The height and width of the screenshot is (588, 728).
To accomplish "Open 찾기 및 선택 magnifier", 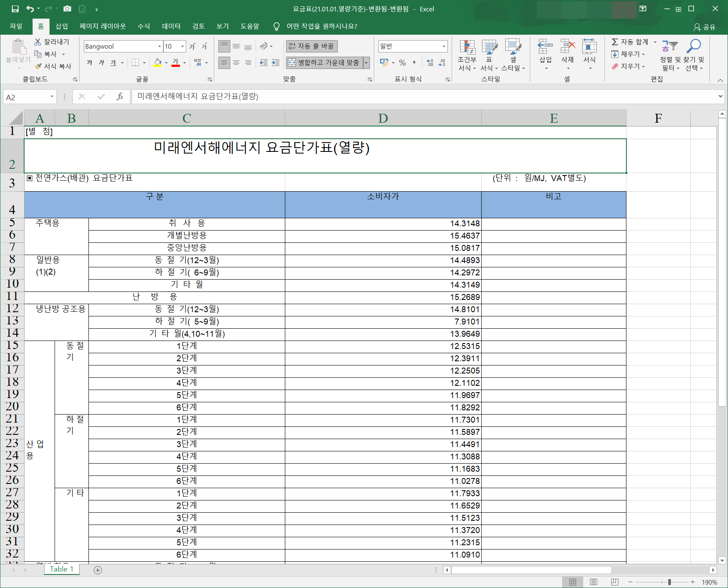I will pos(694,55).
